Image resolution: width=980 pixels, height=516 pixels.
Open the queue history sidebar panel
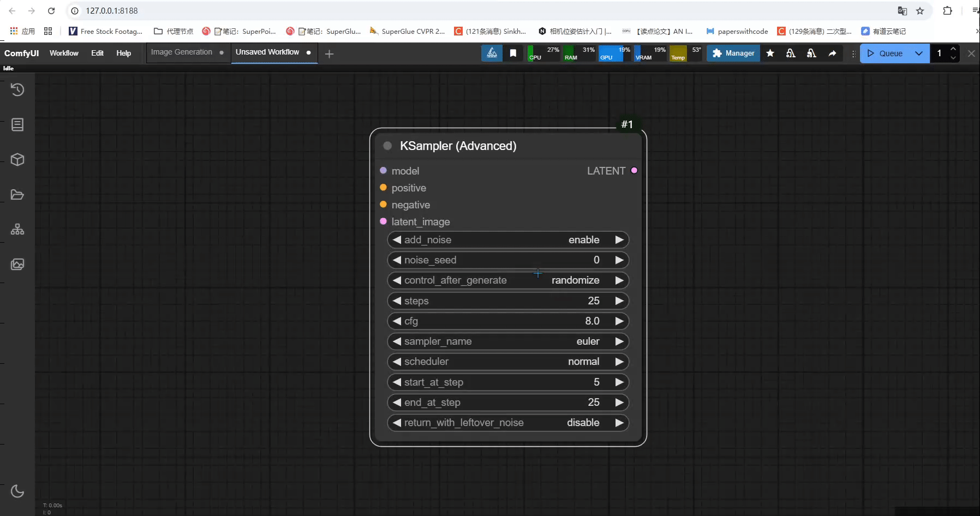17,89
